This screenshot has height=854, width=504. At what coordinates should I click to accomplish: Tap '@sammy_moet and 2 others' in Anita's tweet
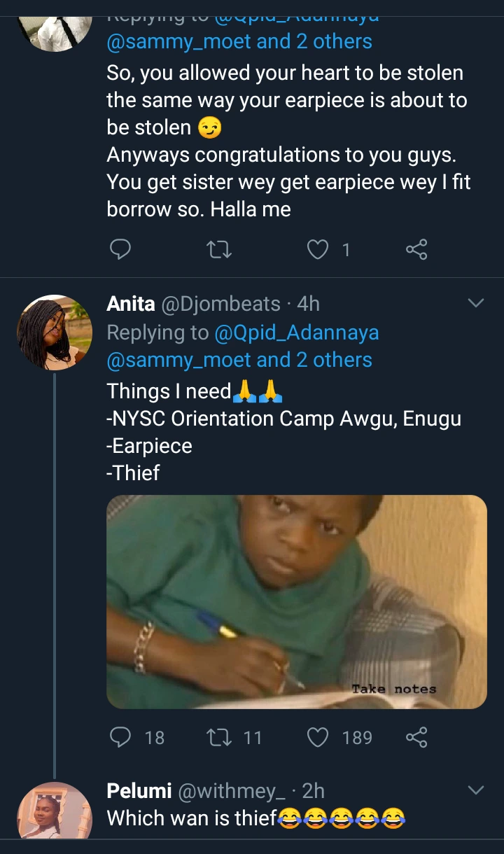point(239,360)
